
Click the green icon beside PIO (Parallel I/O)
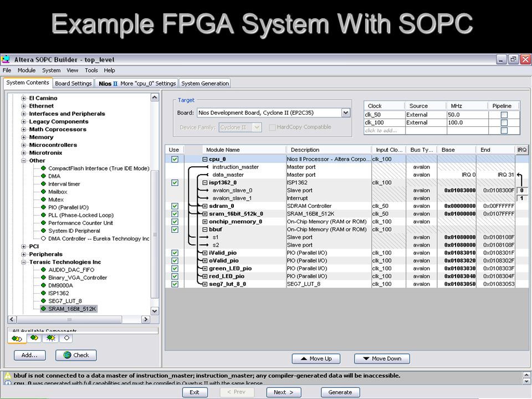[43, 207]
